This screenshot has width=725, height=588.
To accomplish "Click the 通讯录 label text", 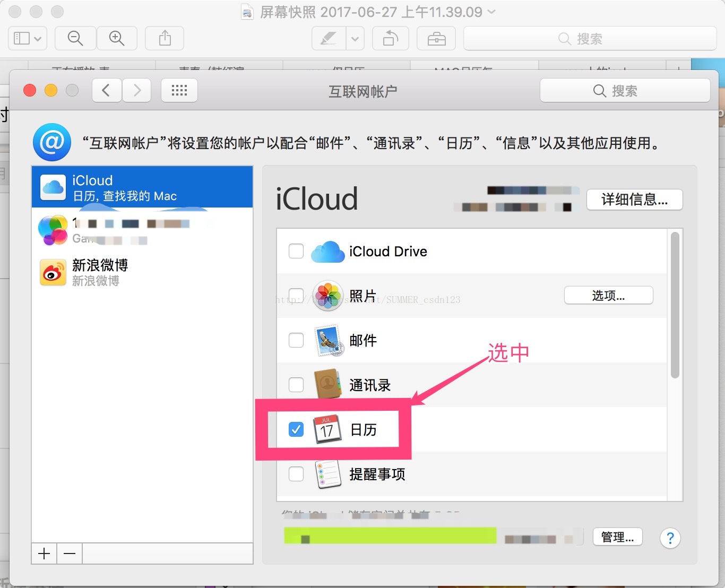I will [x=370, y=385].
